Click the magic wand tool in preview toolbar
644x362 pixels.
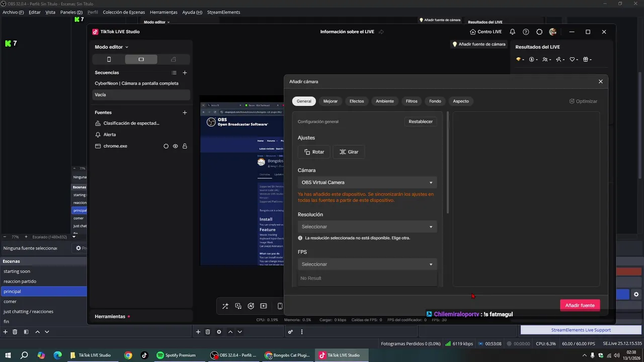[x=225, y=306]
